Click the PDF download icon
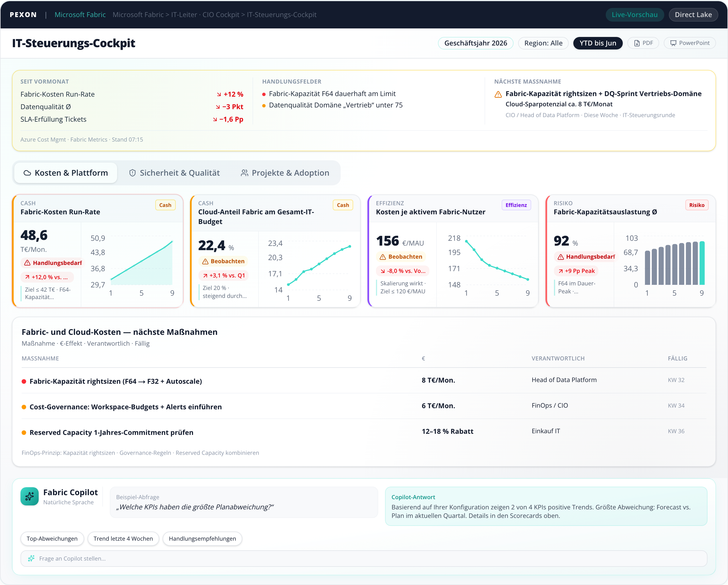 (x=637, y=43)
